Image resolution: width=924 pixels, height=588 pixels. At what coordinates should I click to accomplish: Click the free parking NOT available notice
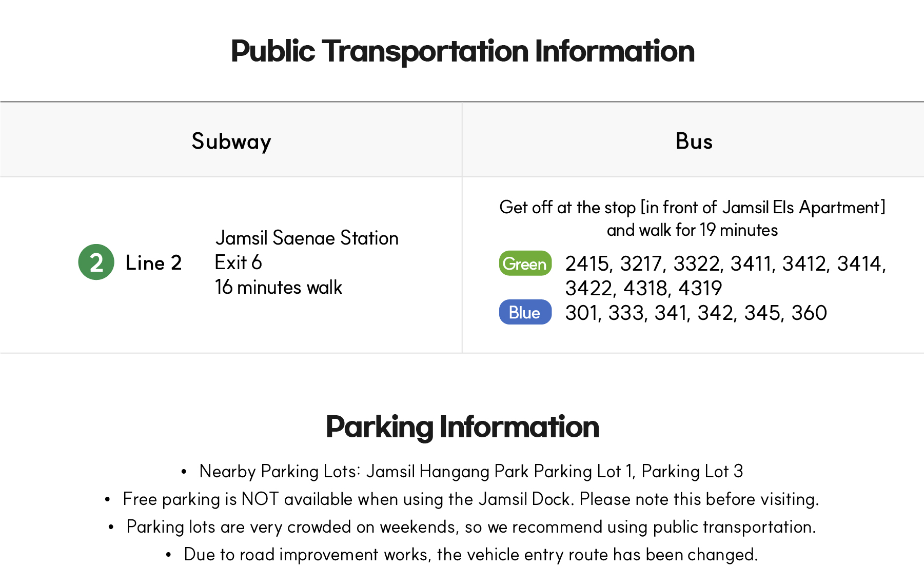pyautogui.click(x=470, y=499)
